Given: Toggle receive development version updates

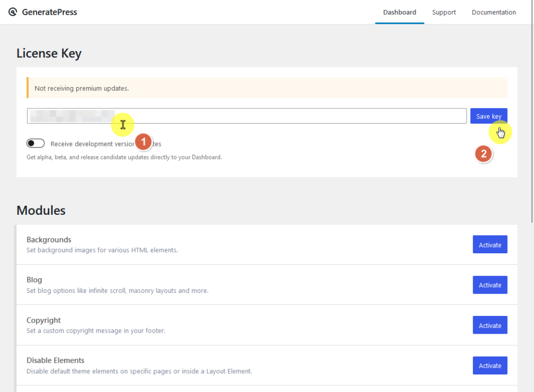Looking at the screenshot, I should [x=35, y=143].
